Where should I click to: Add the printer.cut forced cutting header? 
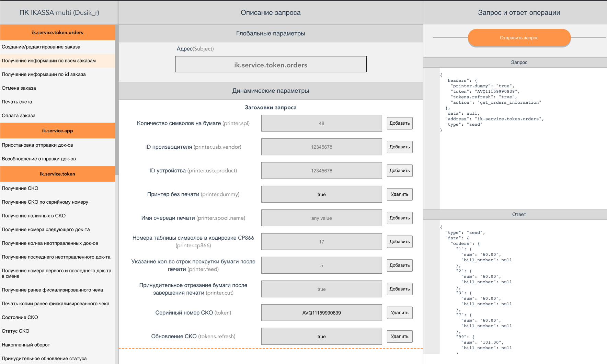[399, 289]
